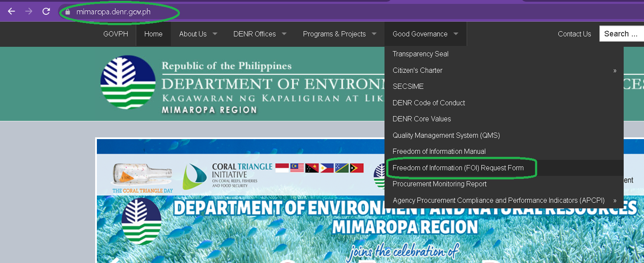Click the DENR logo in header
Image resolution: width=644 pixels, height=263 pixels.
pos(128,82)
